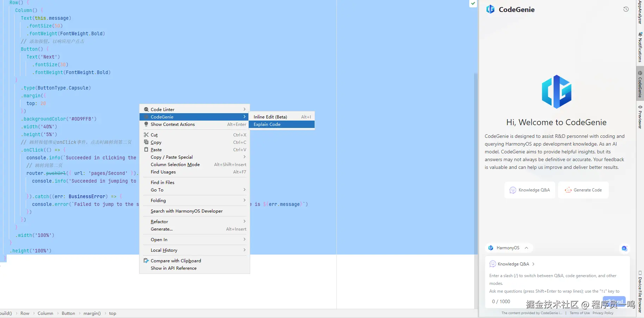Open the Device File Browser tool window
The height and width of the screenshot is (318, 644).
click(x=640, y=292)
